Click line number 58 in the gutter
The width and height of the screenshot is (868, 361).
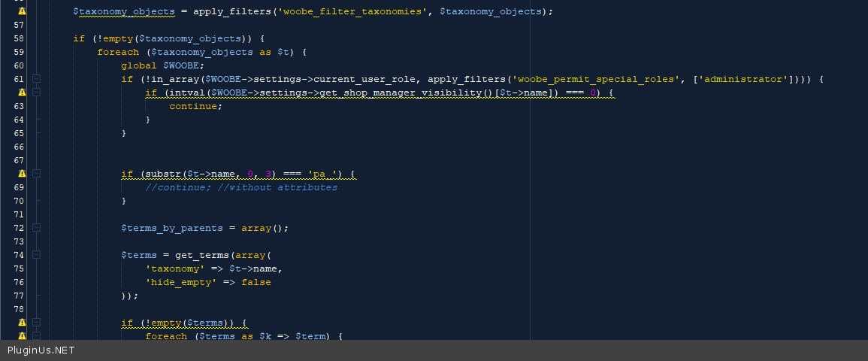[20, 38]
